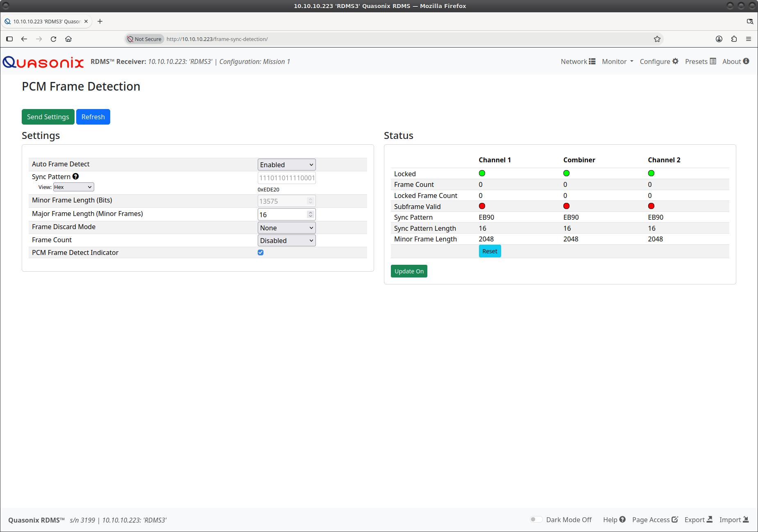Screen dimensions: 758x532
Task: Bookmark this page with the star icon
Action: click(x=657, y=39)
